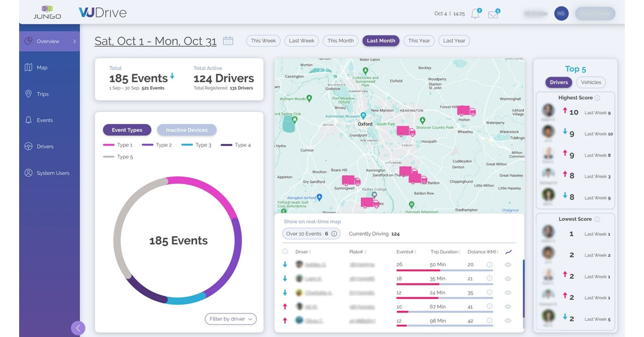Screen dimensions: 644x337
Task: Open the messages envelope with 5 unread
Action: pyautogui.click(x=493, y=14)
